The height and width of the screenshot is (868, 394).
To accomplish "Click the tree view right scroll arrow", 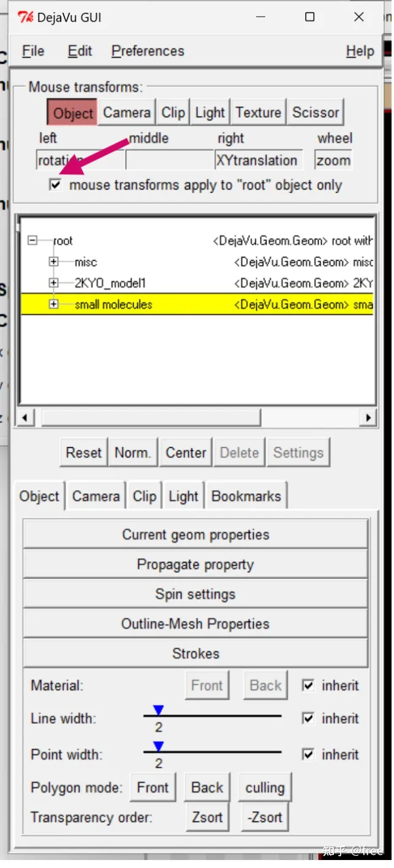I will pos(368,418).
